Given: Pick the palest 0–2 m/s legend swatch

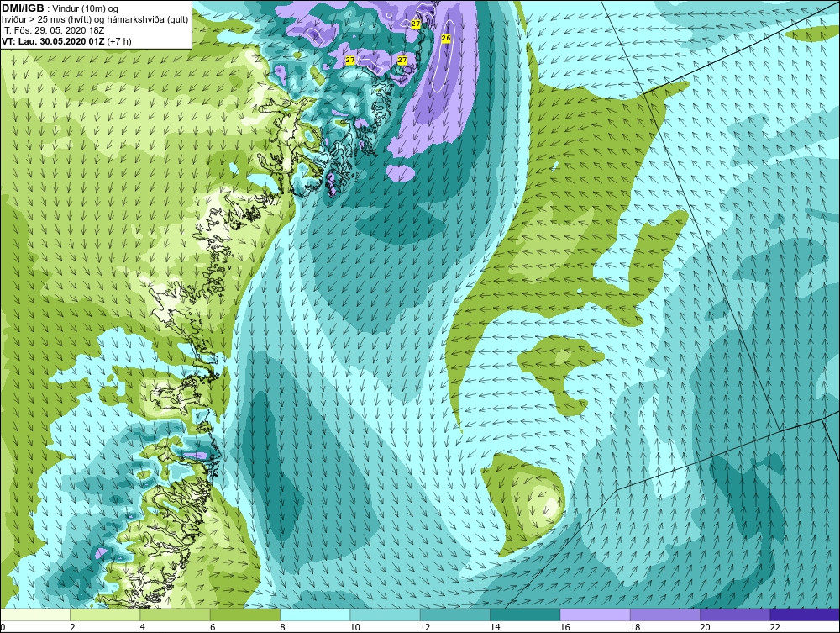Looking at the screenshot, I should coord(35,615).
